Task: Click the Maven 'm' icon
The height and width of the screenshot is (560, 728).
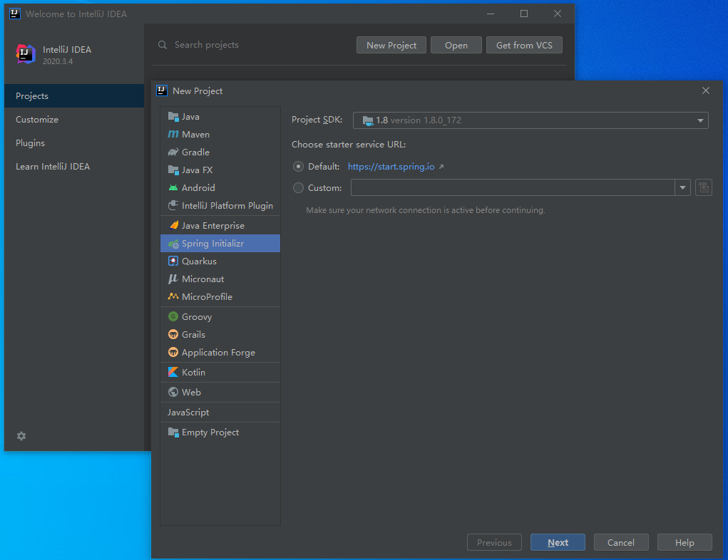Action: click(x=173, y=134)
